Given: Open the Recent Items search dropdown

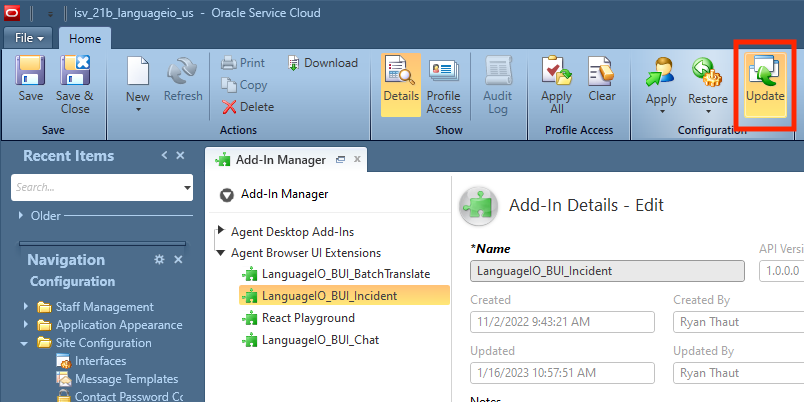Looking at the screenshot, I should click(x=187, y=188).
